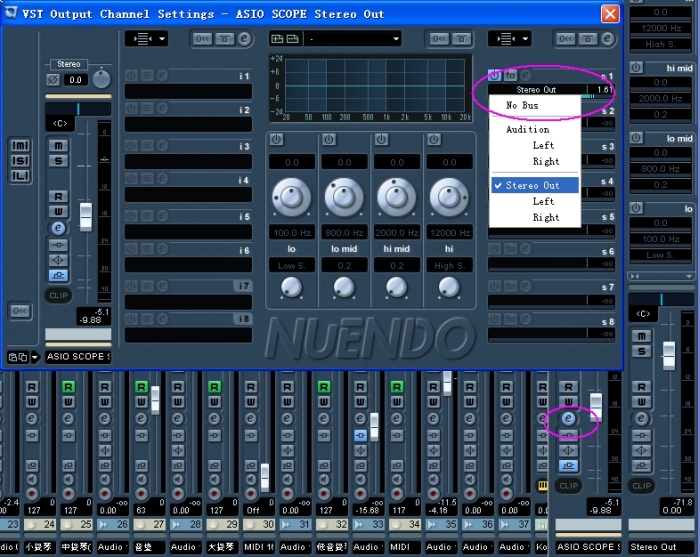Enable write automation in channel settings strip

click(x=58, y=212)
